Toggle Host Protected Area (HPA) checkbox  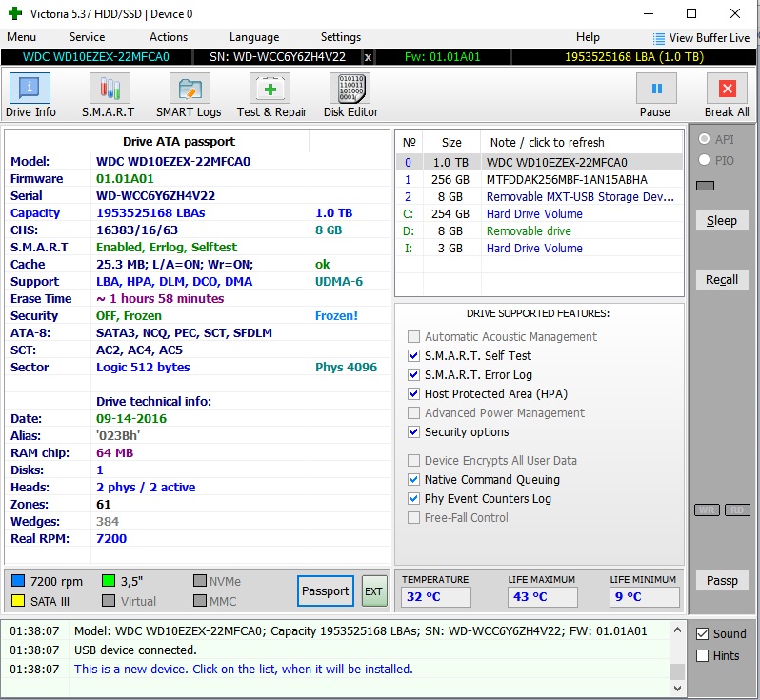tap(413, 393)
